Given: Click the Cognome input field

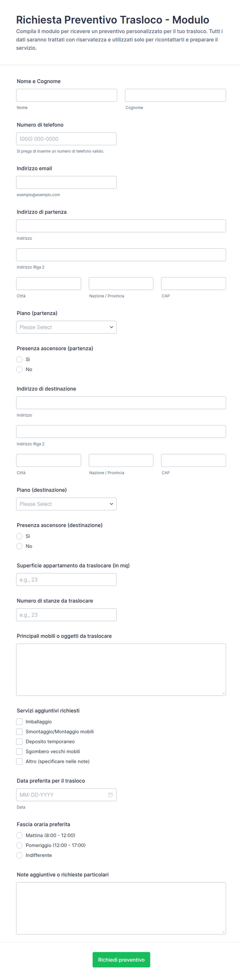Looking at the screenshot, I should tap(175, 95).
